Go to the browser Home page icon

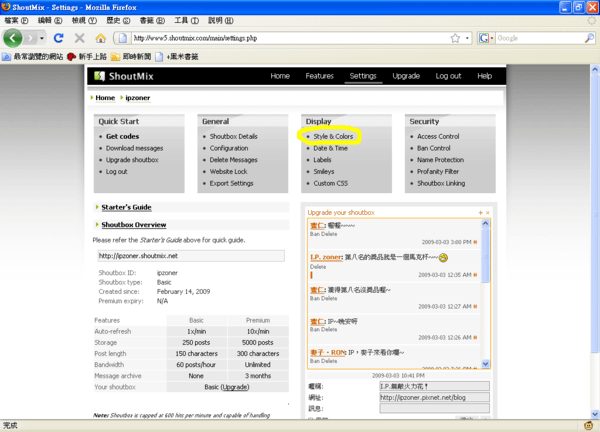pyautogui.click(x=101, y=38)
